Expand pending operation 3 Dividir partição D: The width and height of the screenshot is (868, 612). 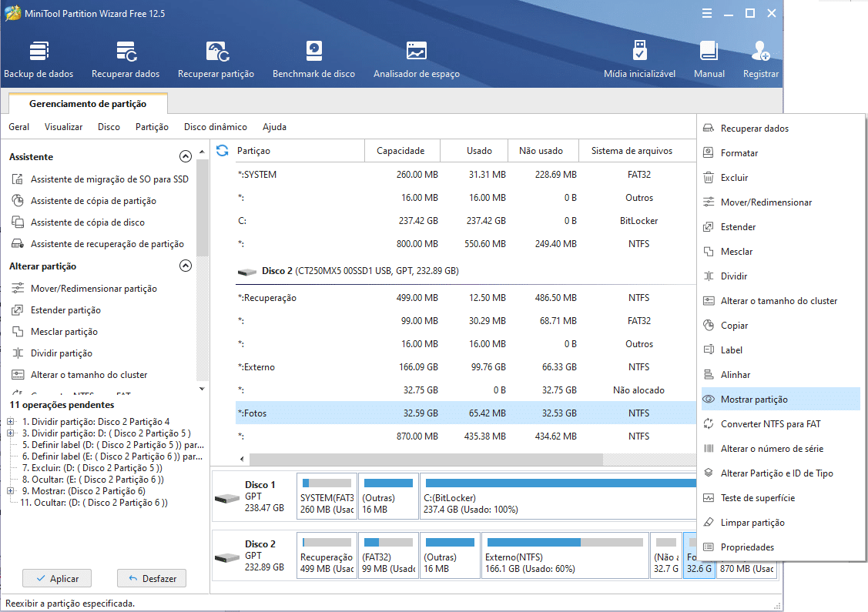11,433
